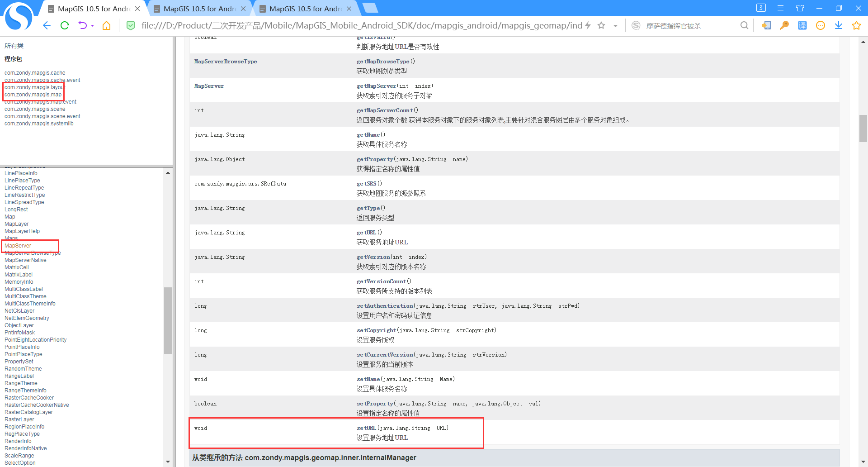Click the setCurrentVersion method link
Viewport: 868px width, 467px height.
(385, 355)
